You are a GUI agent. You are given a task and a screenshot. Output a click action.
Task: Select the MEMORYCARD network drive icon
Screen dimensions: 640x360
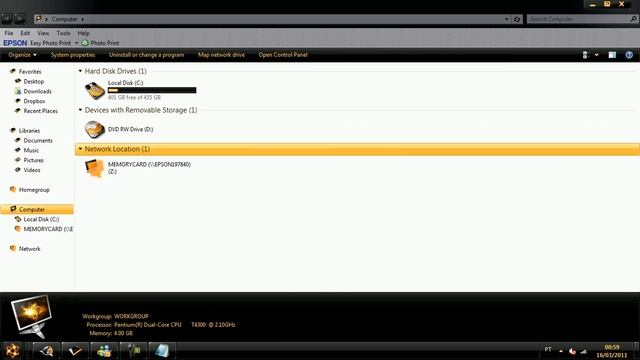[94, 168]
